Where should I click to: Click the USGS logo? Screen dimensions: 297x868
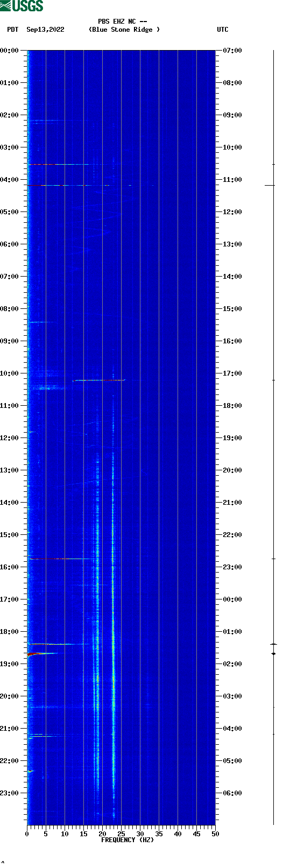[x=22, y=6]
